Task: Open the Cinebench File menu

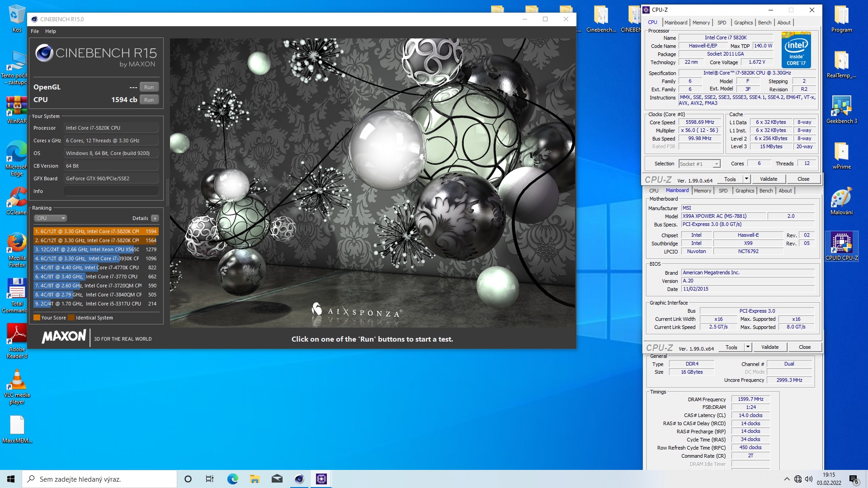Action: 35,31
